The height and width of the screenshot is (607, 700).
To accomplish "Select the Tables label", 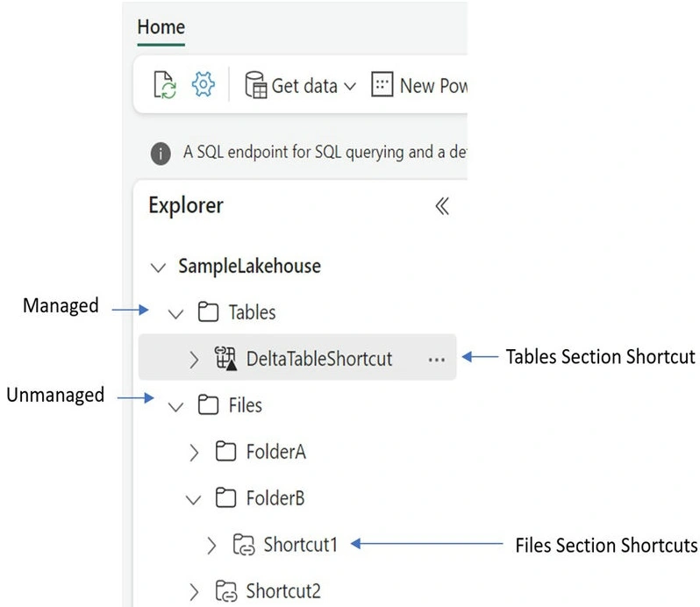I will click(x=253, y=312).
